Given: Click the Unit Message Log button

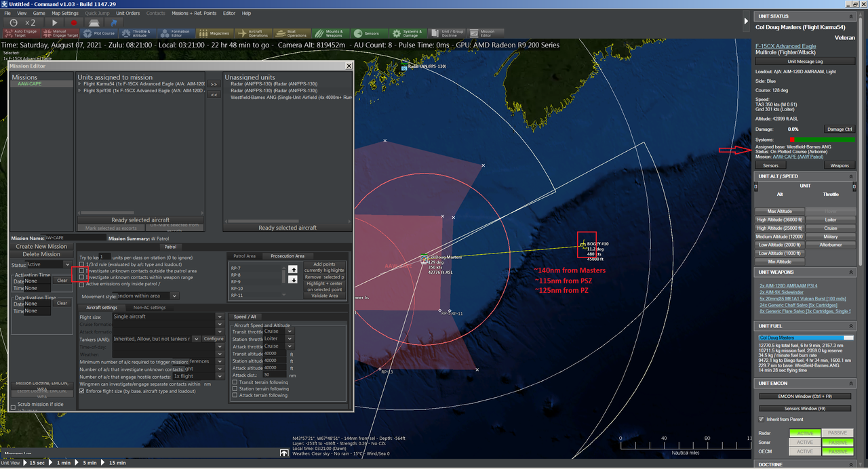Looking at the screenshot, I should [x=804, y=62].
